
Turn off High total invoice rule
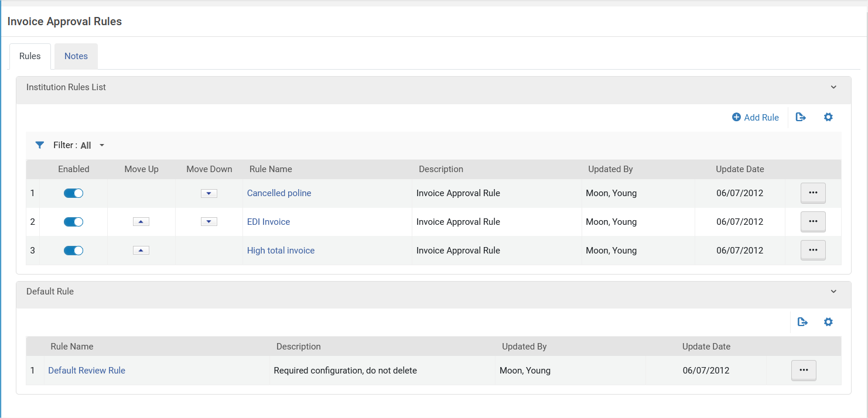point(74,251)
